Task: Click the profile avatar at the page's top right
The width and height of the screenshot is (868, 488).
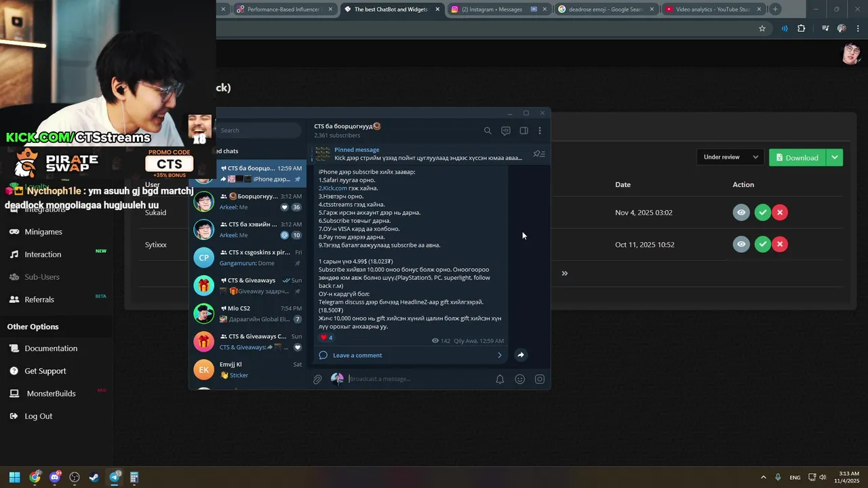Action: (x=852, y=54)
